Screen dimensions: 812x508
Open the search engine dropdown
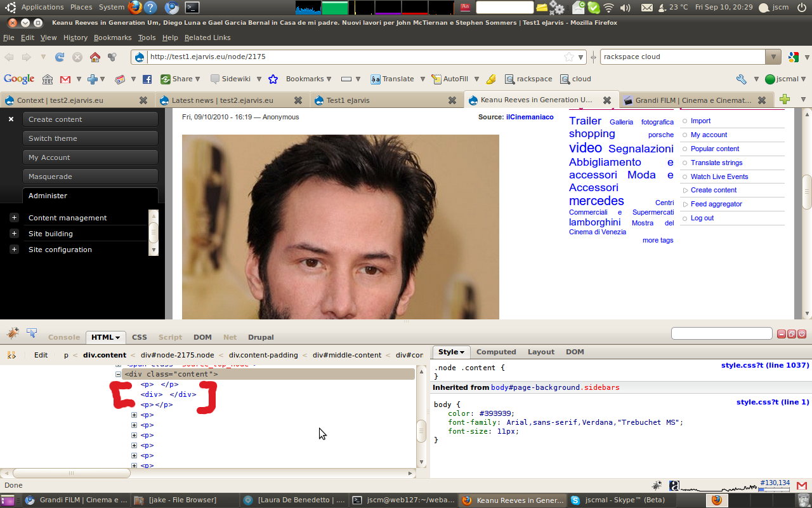coord(773,57)
